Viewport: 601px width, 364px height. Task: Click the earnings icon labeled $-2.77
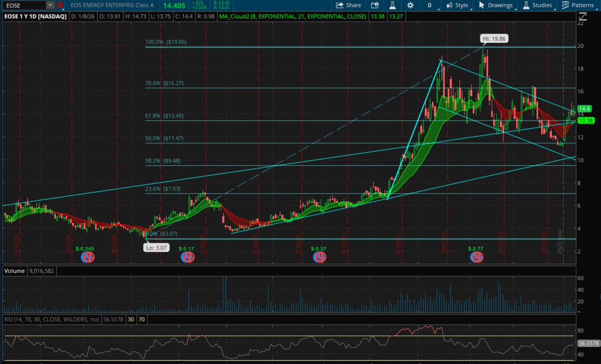pos(476,257)
